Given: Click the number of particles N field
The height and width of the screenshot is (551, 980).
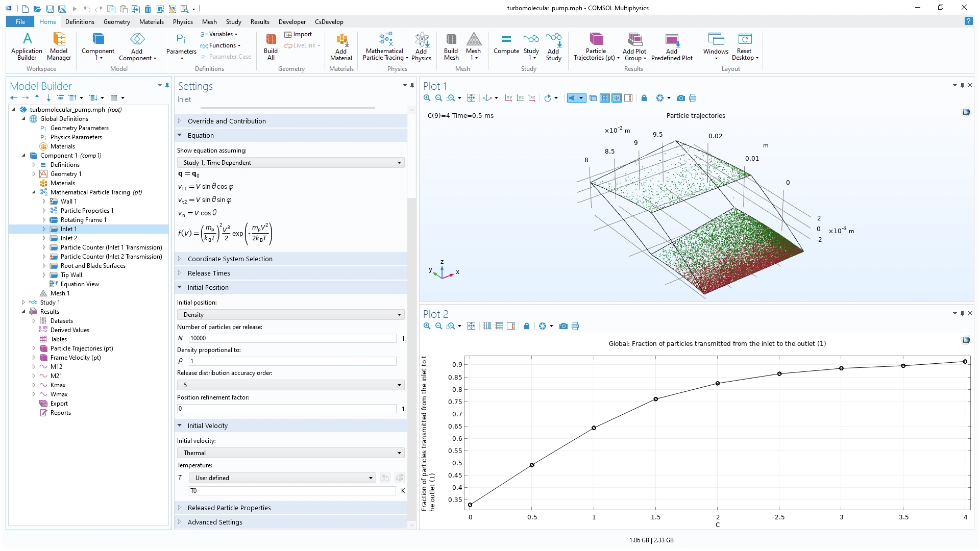Looking at the screenshot, I should (292, 338).
